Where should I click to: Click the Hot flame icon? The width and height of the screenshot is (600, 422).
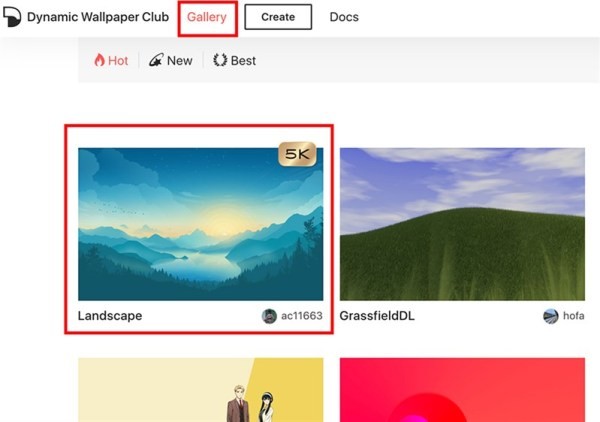99,60
